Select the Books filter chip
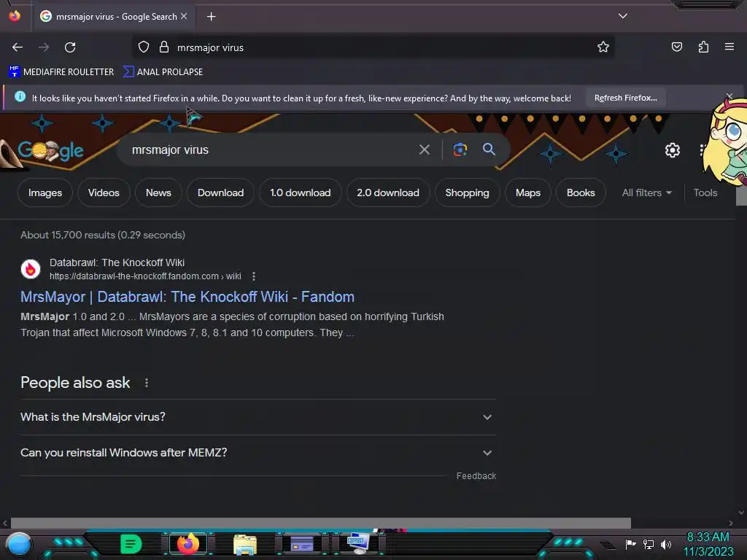Viewport: 747px width, 560px height. [x=581, y=192]
